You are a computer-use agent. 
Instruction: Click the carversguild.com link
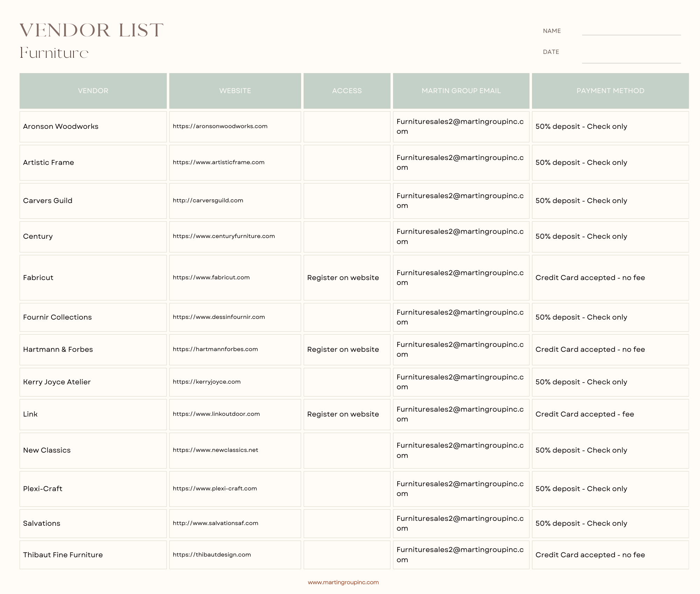pyautogui.click(x=208, y=201)
